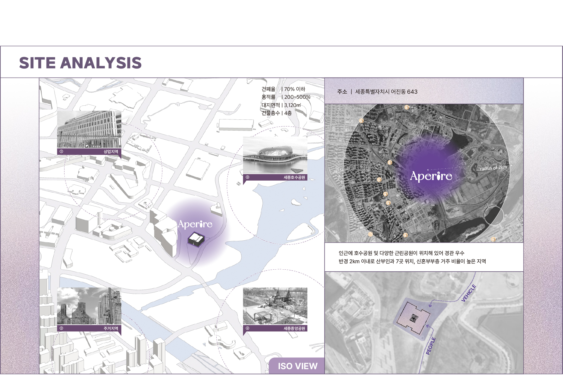Click the radius of 2km label

click(493, 168)
